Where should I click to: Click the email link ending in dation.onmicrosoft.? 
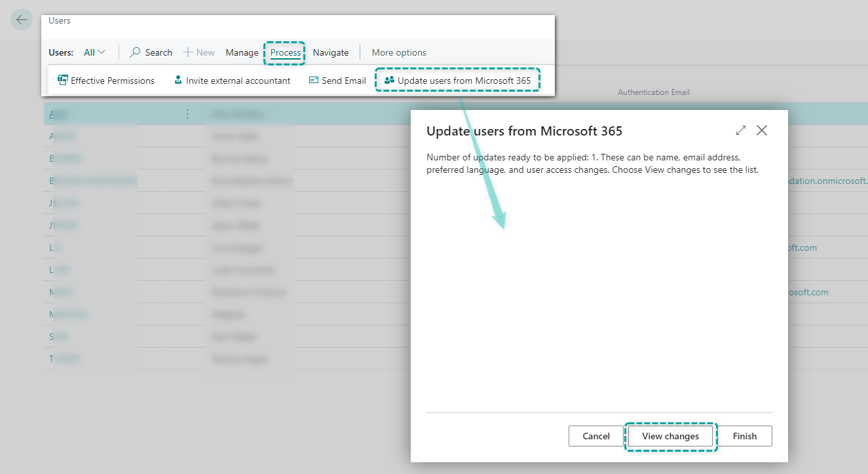827,181
